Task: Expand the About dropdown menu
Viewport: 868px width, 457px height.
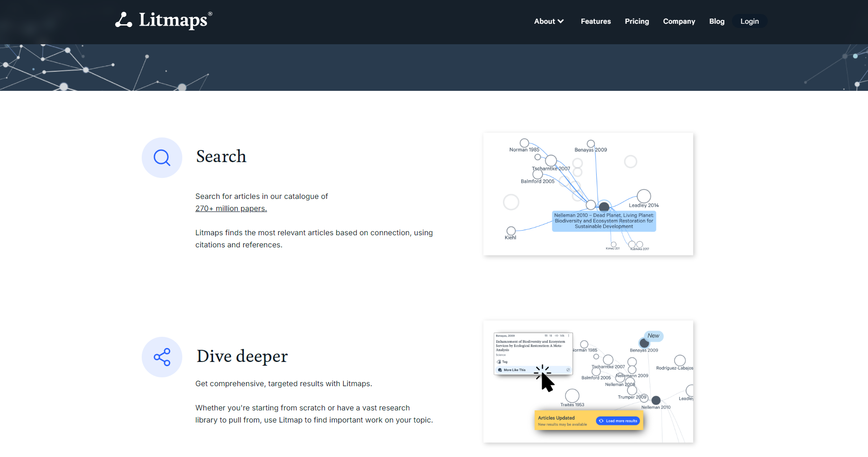Action: [x=549, y=21]
